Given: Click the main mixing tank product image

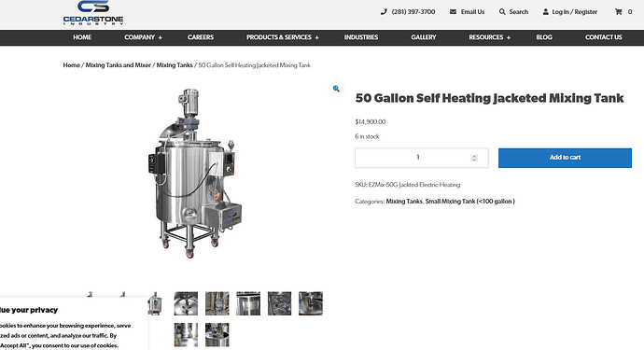Looking at the screenshot, I should 195,173.
